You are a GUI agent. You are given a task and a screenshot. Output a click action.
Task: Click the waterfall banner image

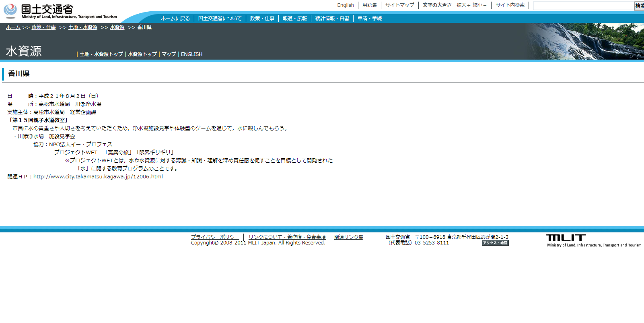[x=585, y=41]
